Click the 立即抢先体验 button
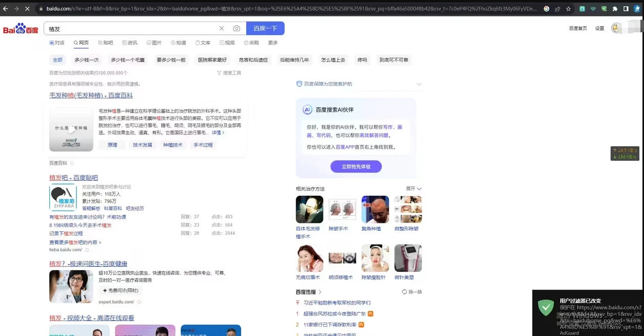644x336 pixels. (x=356, y=166)
